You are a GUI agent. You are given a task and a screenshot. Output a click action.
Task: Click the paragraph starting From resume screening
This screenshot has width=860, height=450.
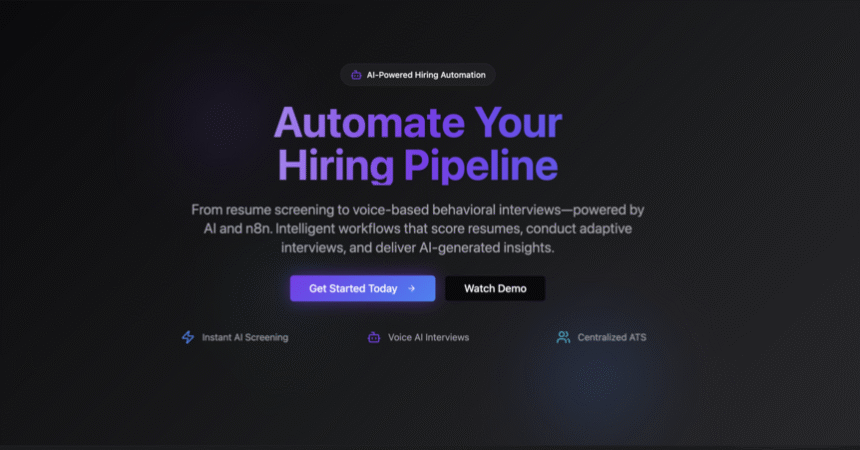418,228
